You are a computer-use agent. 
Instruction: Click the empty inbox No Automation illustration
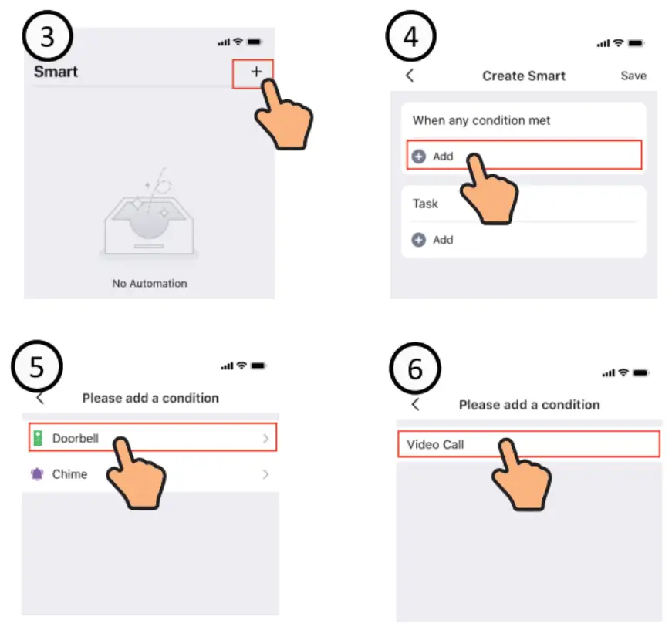click(x=149, y=214)
